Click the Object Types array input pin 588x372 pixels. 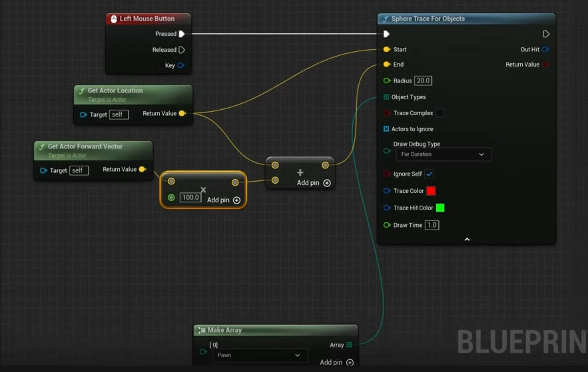pyautogui.click(x=386, y=97)
